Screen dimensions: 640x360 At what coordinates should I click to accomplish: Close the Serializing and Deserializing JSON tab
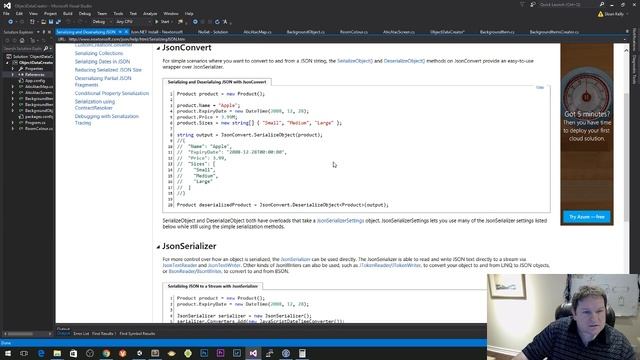[126, 32]
